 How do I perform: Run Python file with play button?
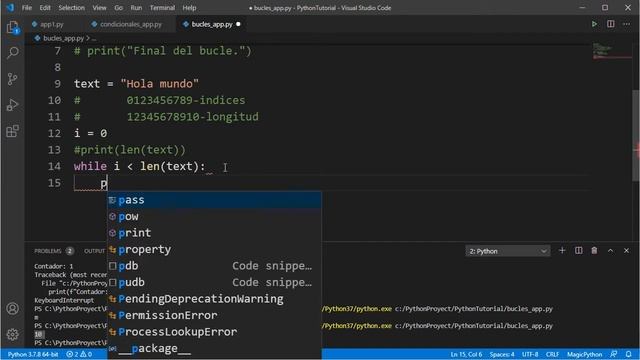tap(594, 24)
